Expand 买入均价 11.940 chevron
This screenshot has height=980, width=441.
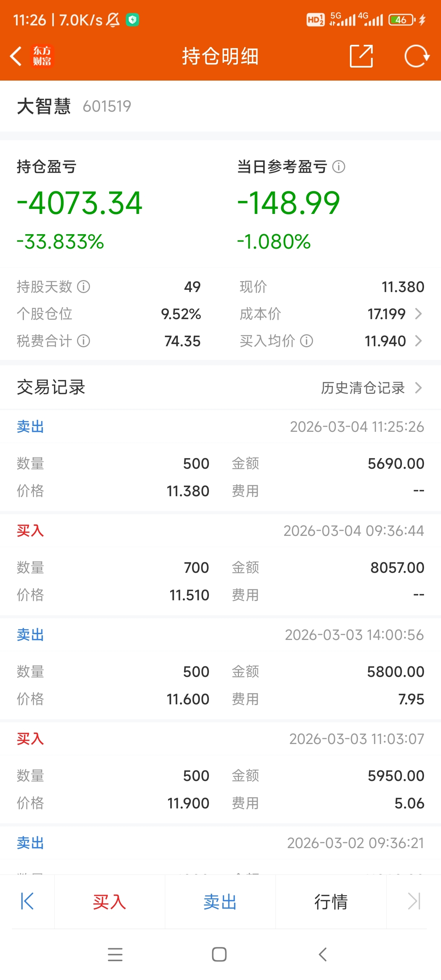point(419,341)
